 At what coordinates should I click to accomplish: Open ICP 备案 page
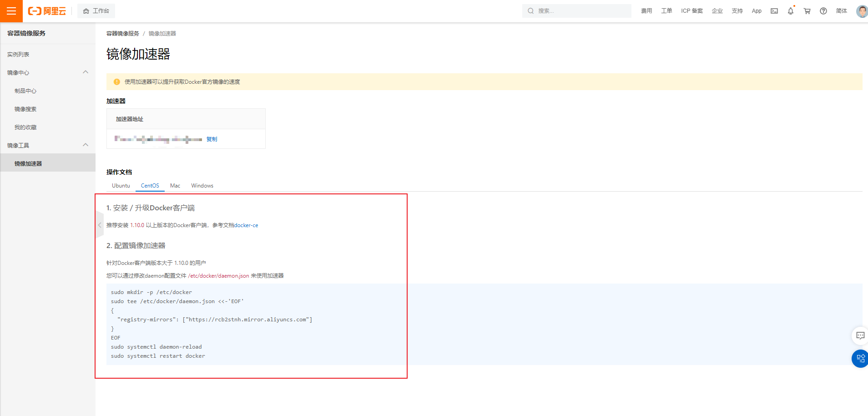point(692,11)
